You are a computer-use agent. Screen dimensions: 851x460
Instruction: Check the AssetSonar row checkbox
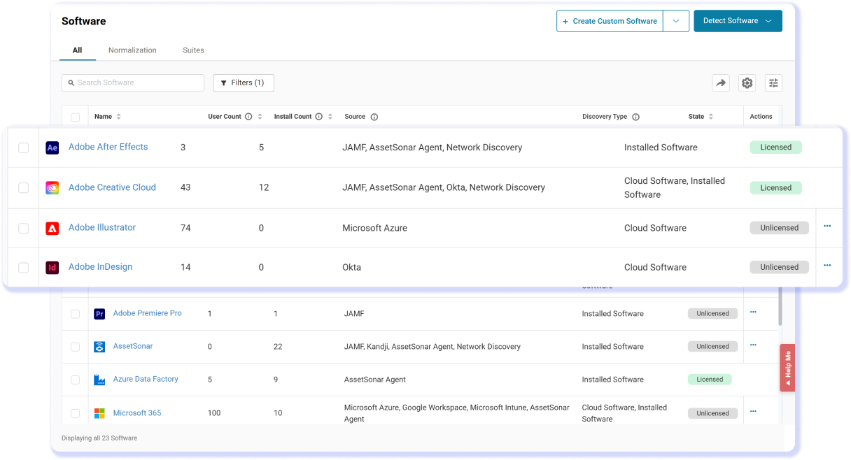[75, 347]
